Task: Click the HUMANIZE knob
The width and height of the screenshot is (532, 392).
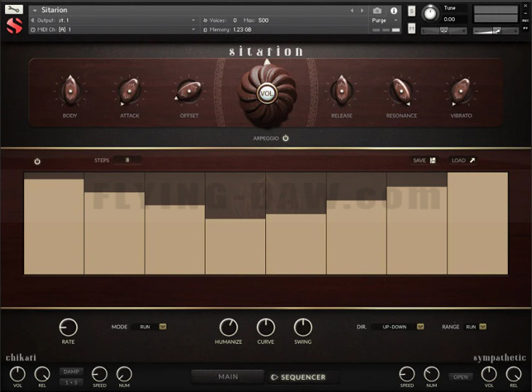Action: tap(228, 327)
